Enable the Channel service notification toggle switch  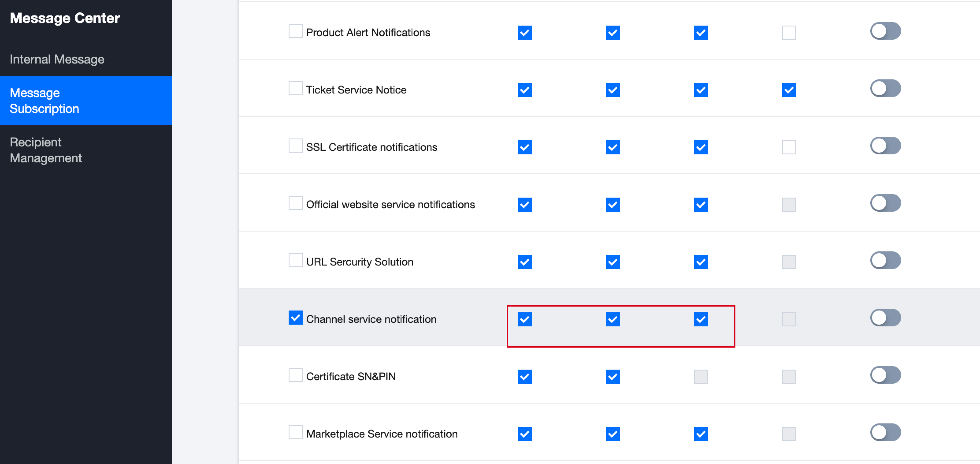[885, 318]
